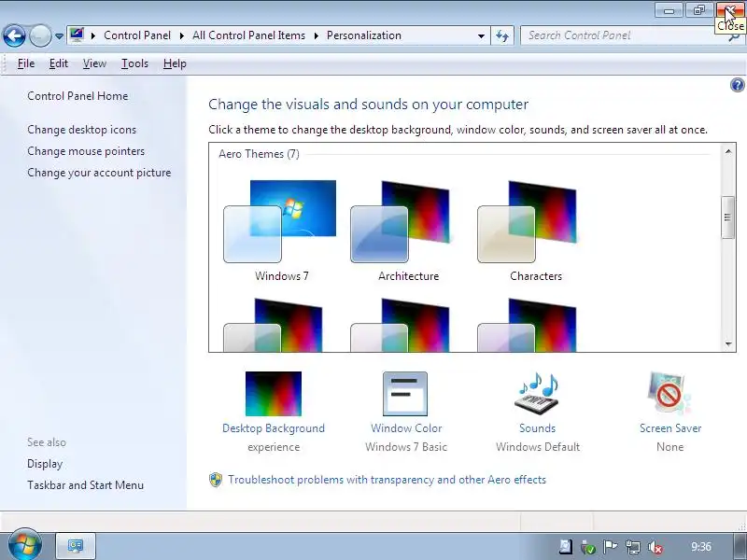Click the network tray icon

click(x=633, y=547)
